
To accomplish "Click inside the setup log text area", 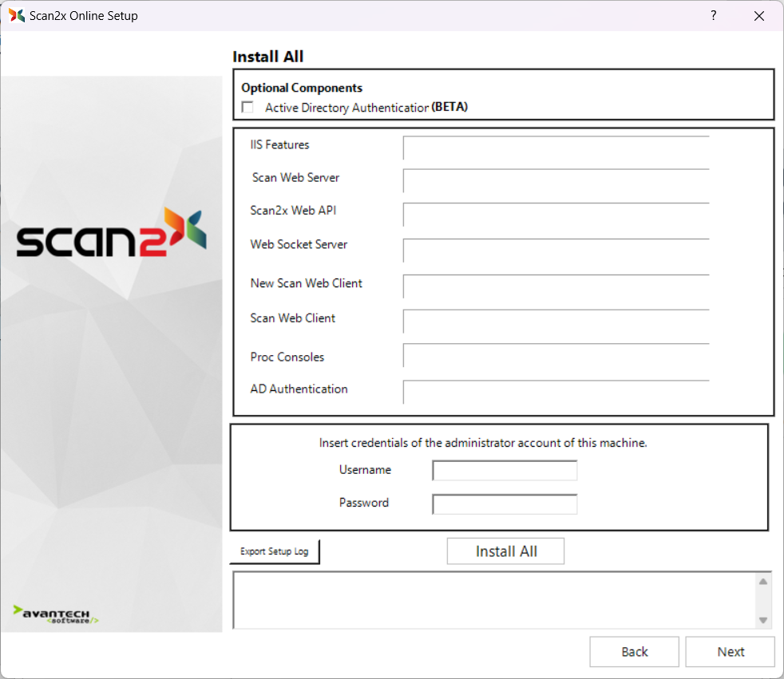I will 495,600.
